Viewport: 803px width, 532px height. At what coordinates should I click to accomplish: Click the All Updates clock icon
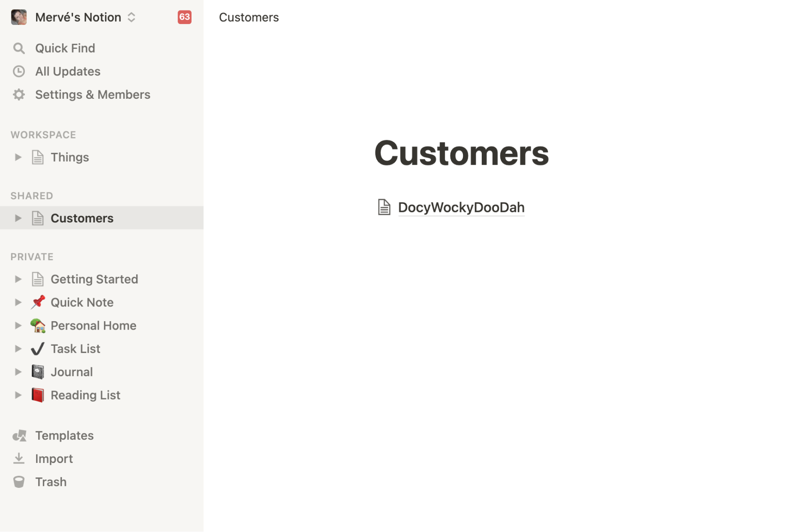point(19,71)
